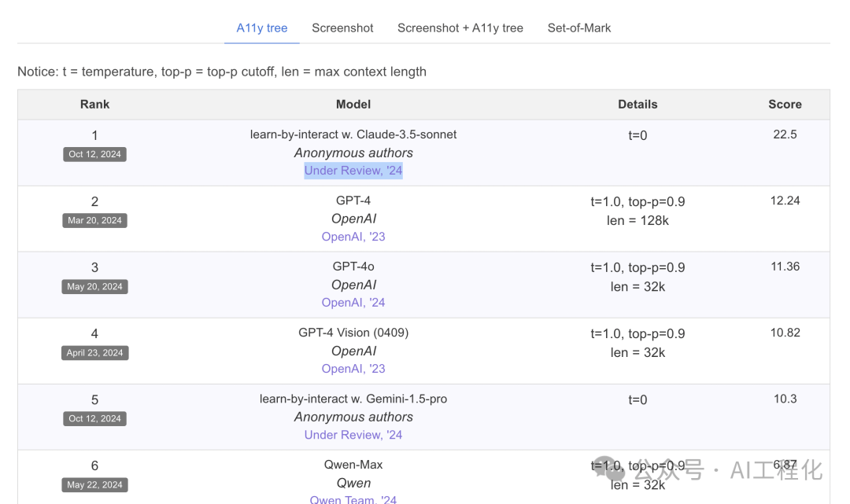Open the OpenAI '23 link under GPT-4 Vision
Viewport: 850px width, 504px height.
[353, 369]
